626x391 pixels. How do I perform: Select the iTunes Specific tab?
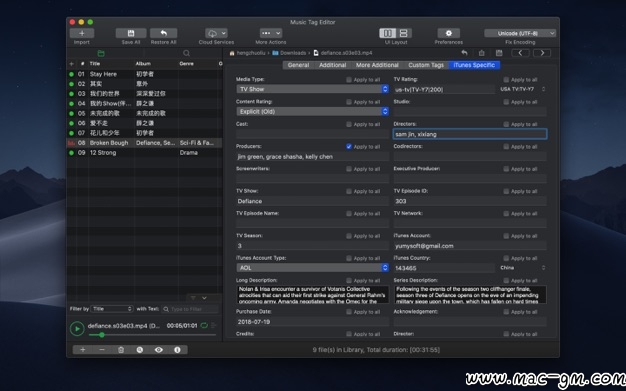click(474, 65)
